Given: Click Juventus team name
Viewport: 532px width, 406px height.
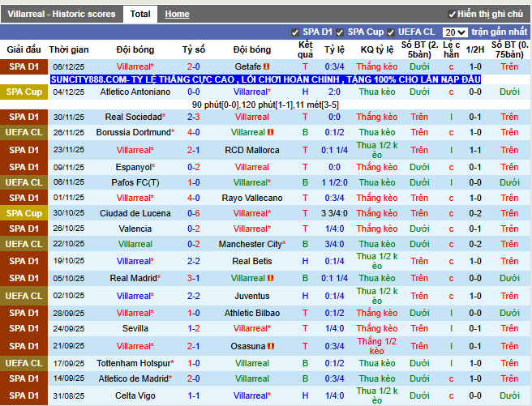Looking at the screenshot, I should pos(252,297).
